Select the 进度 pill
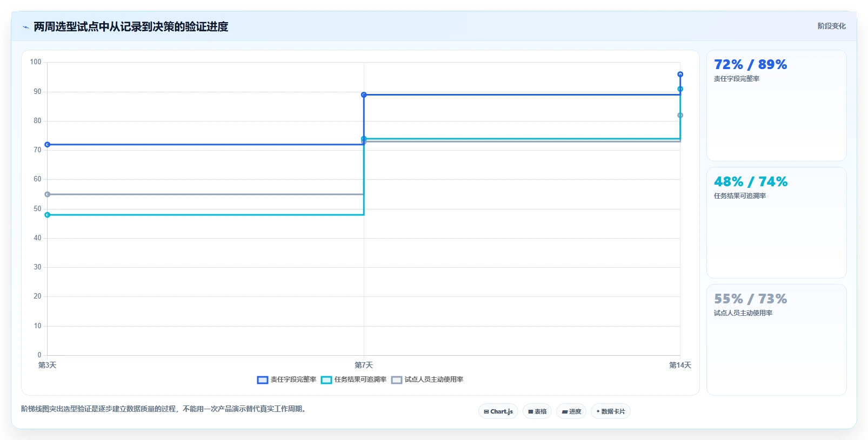 (x=571, y=411)
